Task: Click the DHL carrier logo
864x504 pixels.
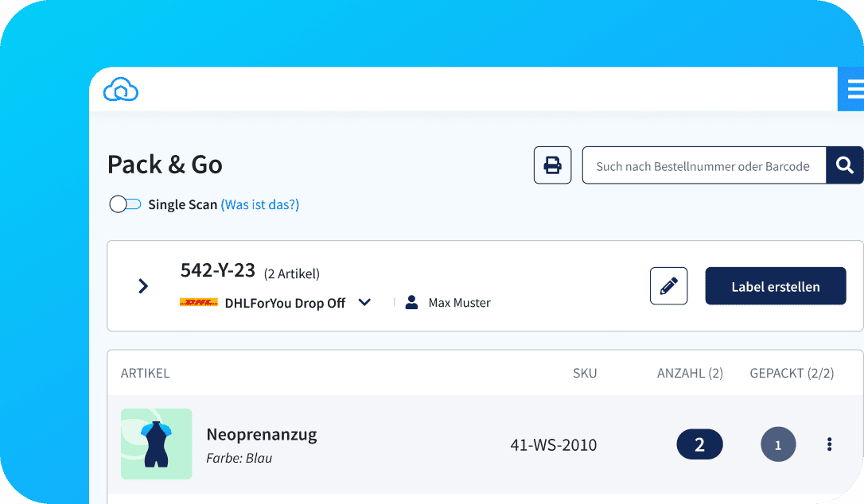Action: tap(198, 303)
